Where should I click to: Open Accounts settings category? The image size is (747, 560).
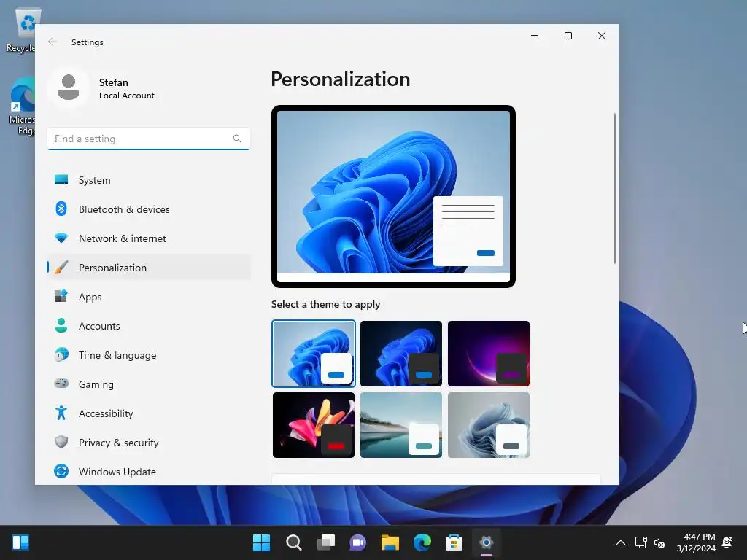pos(149,326)
